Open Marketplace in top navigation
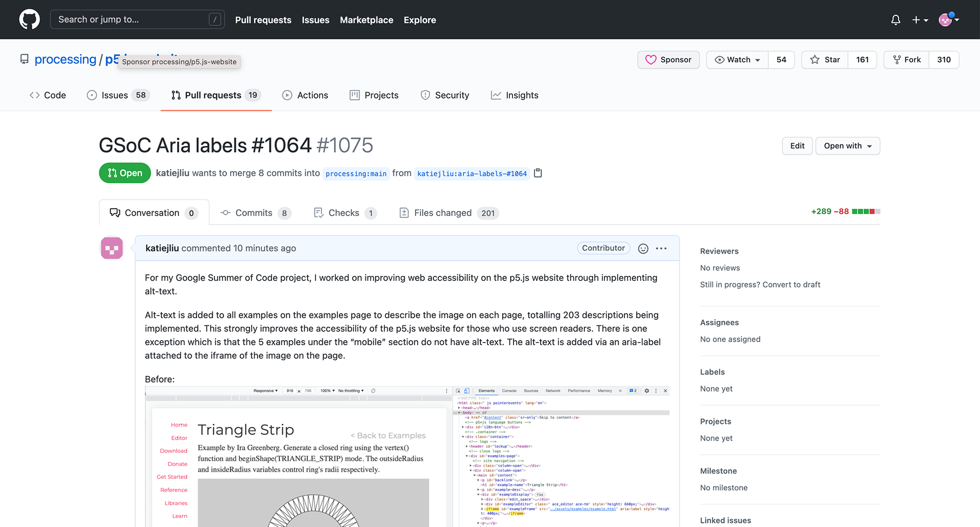Image resolution: width=980 pixels, height=527 pixels. click(366, 20)
